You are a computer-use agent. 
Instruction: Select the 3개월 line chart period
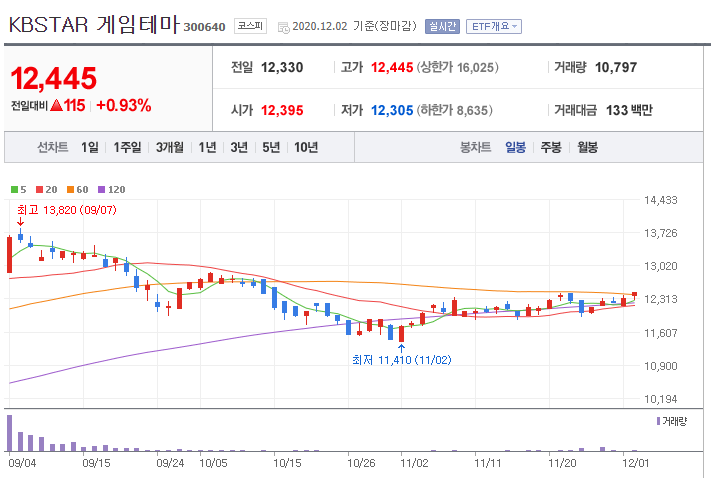point(170,147)
